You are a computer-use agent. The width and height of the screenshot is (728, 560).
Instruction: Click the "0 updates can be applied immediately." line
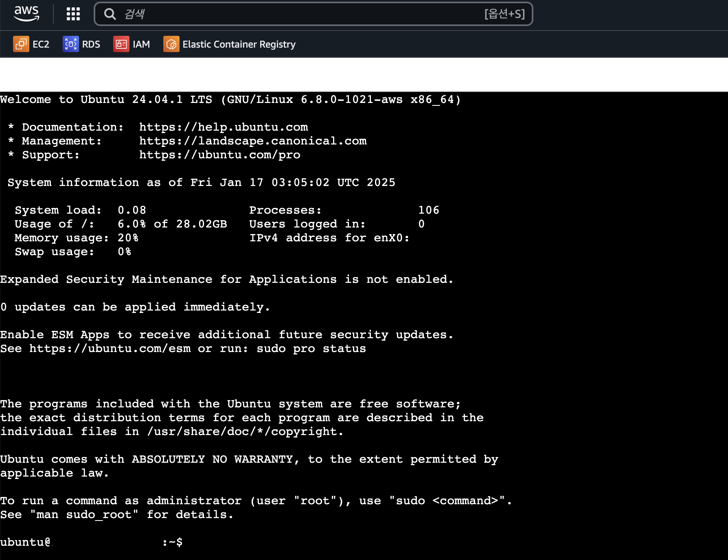(x=135, y=307)
